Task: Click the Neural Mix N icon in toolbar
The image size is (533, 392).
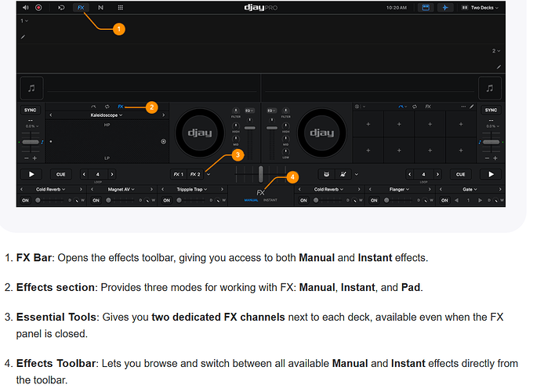Action: (x=100, y=8)
